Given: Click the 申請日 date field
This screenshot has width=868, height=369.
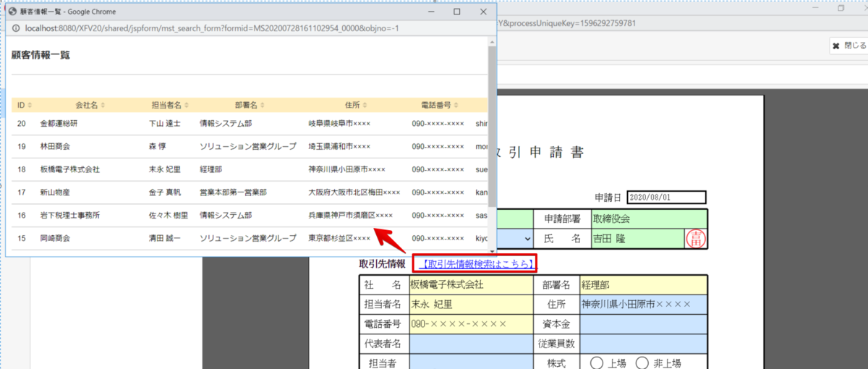Looking at the screenshot, I should (665, 197).
